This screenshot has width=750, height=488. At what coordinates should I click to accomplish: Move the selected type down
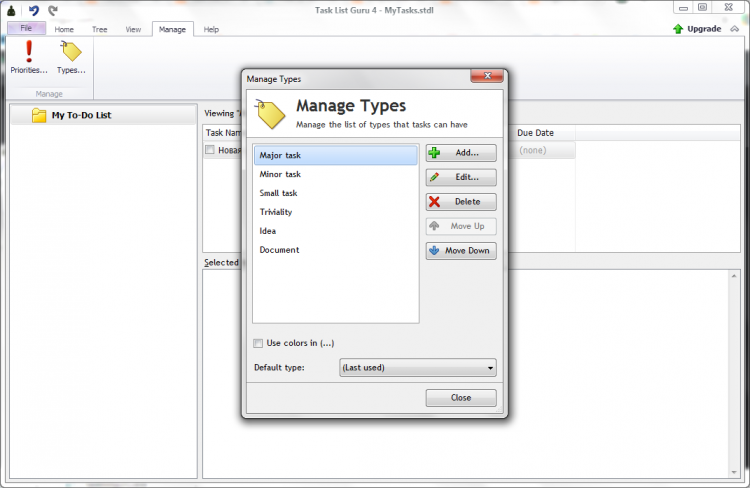pyautogui.click(x=461, y=250)
